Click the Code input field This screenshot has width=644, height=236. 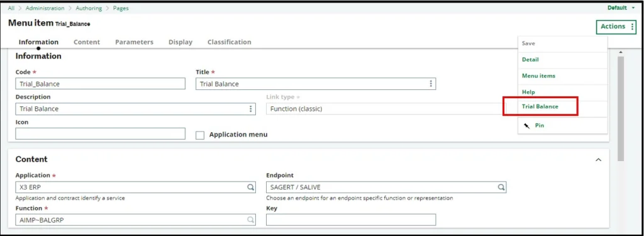point(101,84)
